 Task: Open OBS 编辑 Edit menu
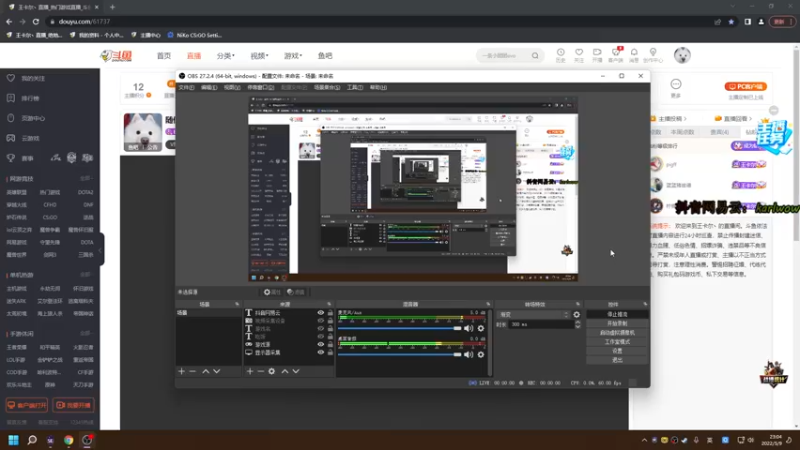click(209, 88)
